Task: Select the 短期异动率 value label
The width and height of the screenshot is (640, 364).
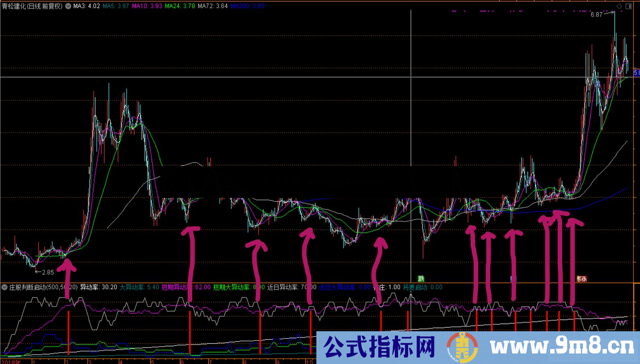Action: tap(186, 287)
